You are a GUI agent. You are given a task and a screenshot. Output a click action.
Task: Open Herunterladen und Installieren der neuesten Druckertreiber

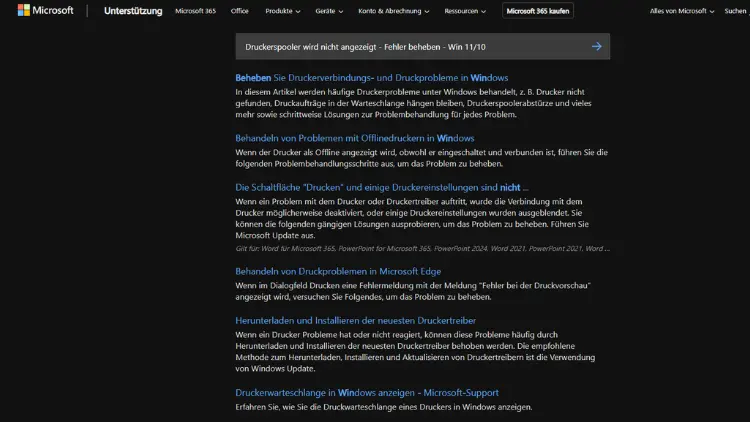tap(355, 320)
